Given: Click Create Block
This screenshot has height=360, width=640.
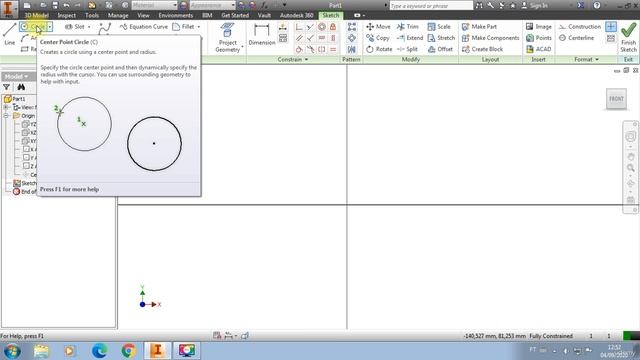Looking at the screenshot, I should (x=482, y=49).
